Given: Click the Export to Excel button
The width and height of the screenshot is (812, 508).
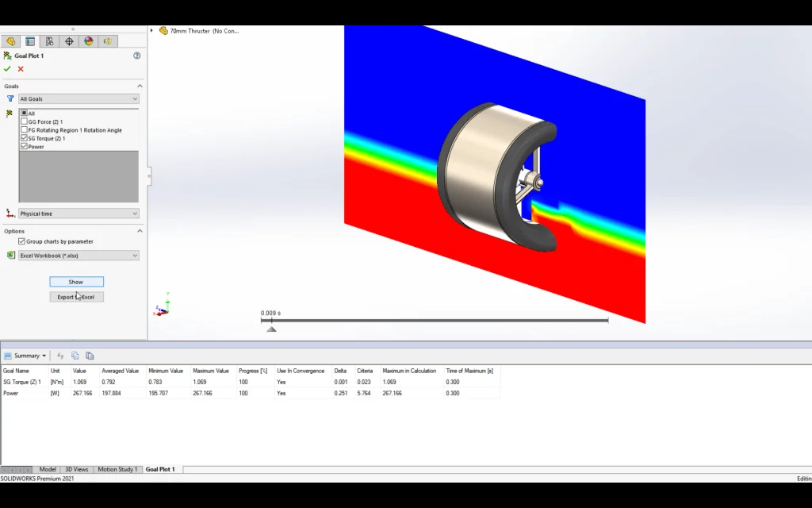Looking at the screenshot, I should 76,297.
